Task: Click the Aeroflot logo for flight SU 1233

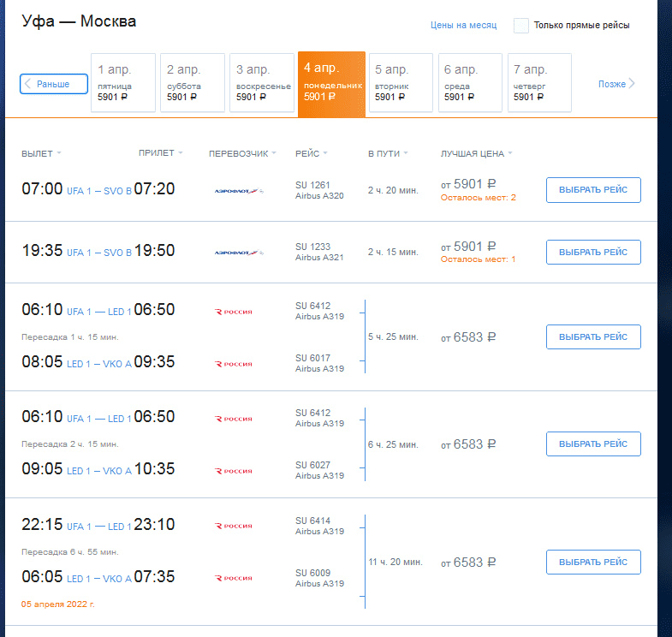Action: coord(239,253)
